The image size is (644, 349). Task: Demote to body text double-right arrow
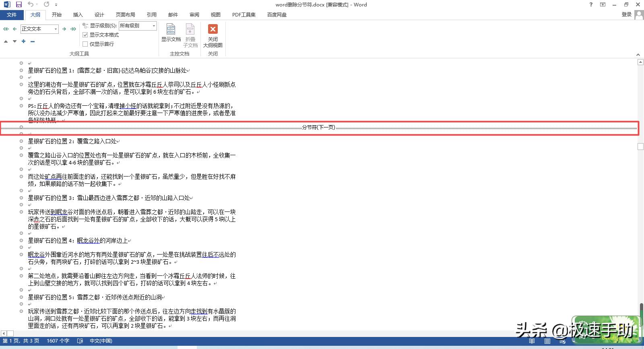point(73,29)
